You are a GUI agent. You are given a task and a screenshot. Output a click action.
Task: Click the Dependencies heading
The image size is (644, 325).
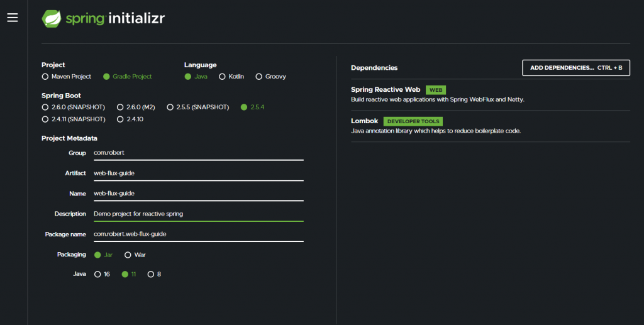pyautogui.click(x=374, y=68)
